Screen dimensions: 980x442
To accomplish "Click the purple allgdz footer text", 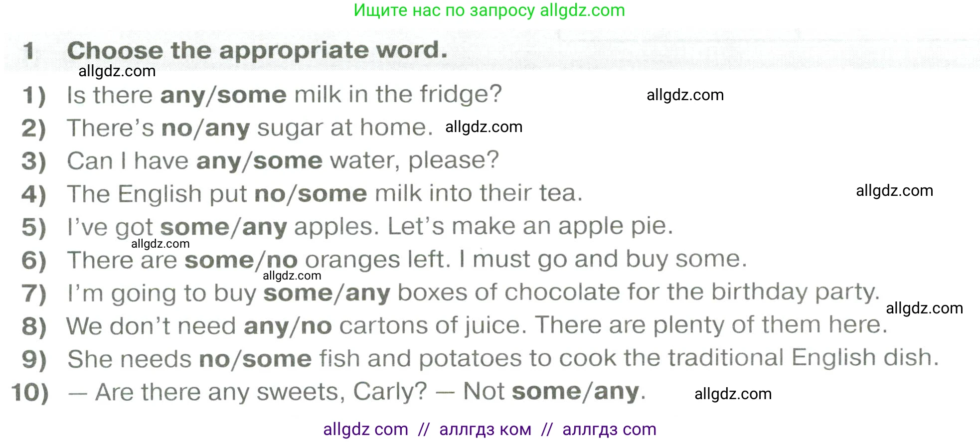I will pos(490,429).
